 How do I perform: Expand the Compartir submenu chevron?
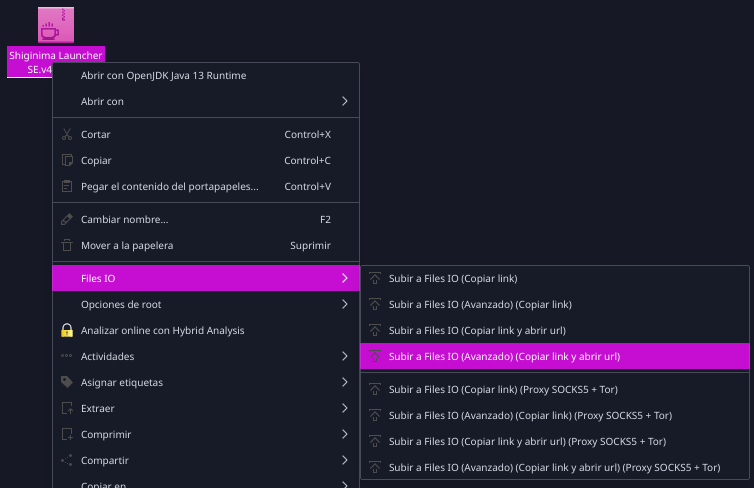coord(345,460)
